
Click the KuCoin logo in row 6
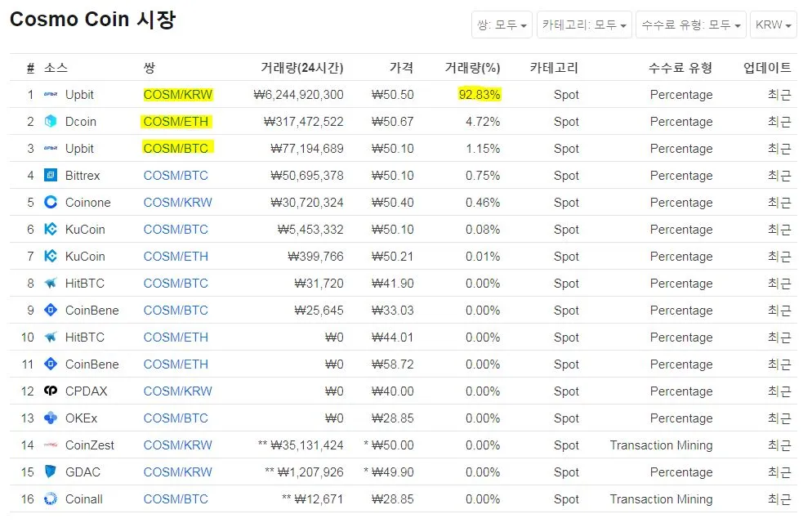pos(51,229)
